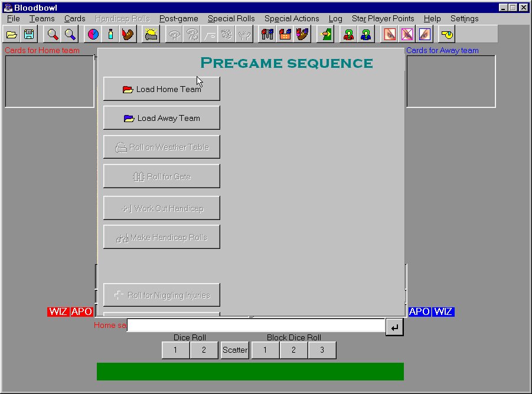The image size is (532, 394).
Task: Click the Load Home Team button
Action: pos(162,88)
